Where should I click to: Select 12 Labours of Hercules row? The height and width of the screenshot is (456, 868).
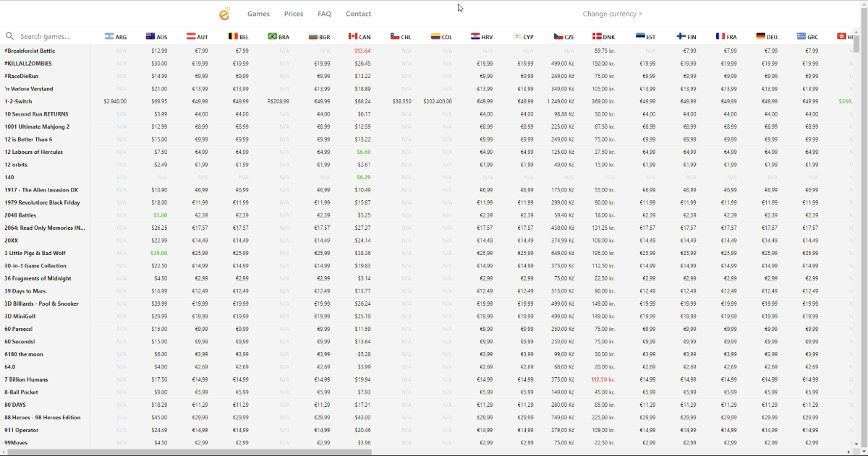point(34,152)
